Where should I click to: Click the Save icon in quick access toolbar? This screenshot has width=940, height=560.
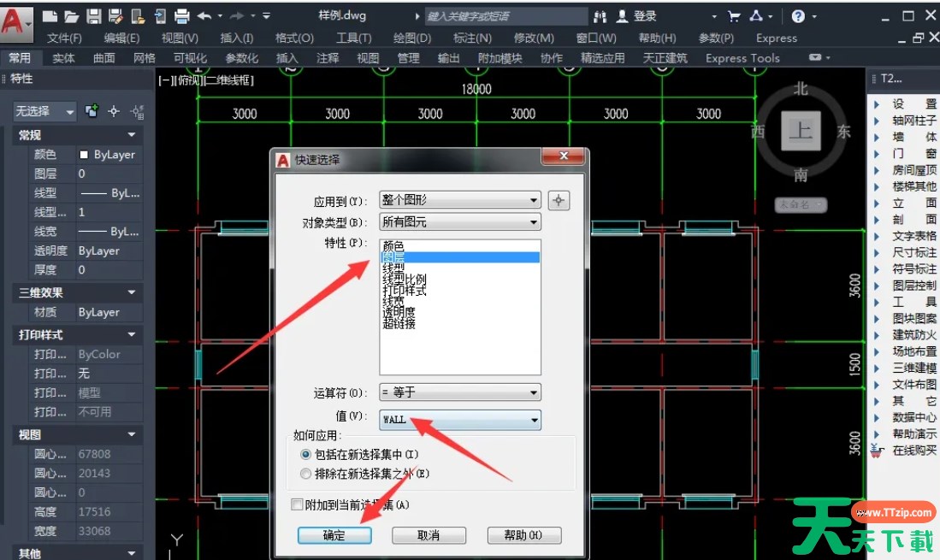tap(94, 16)
